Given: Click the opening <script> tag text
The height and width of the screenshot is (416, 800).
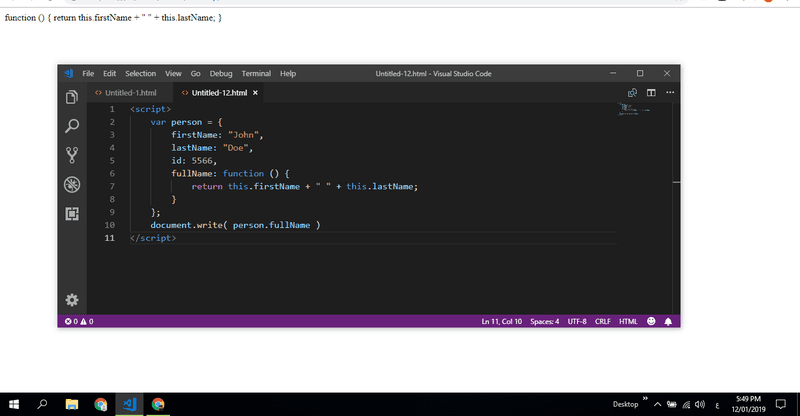Looking at the screenshot, I should (151, 109).
